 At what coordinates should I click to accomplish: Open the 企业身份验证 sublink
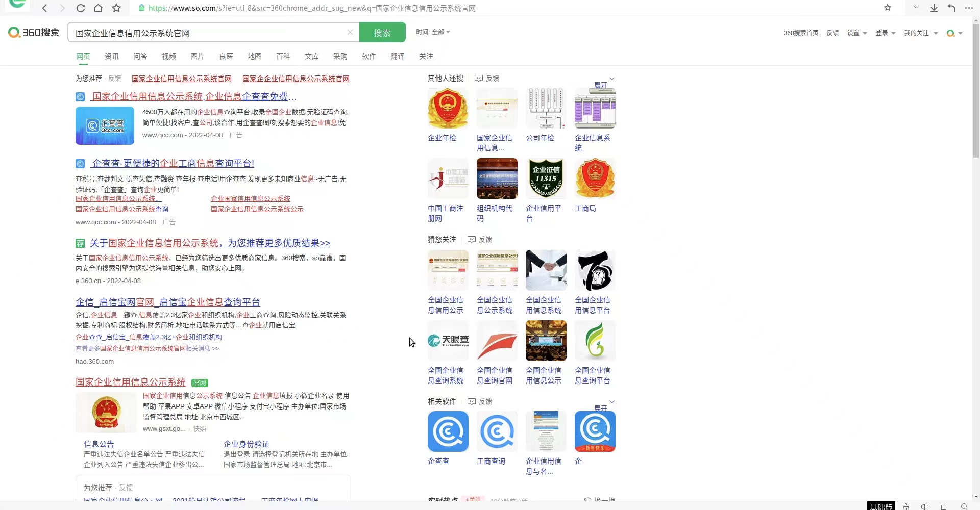click(x=247, y=444)
